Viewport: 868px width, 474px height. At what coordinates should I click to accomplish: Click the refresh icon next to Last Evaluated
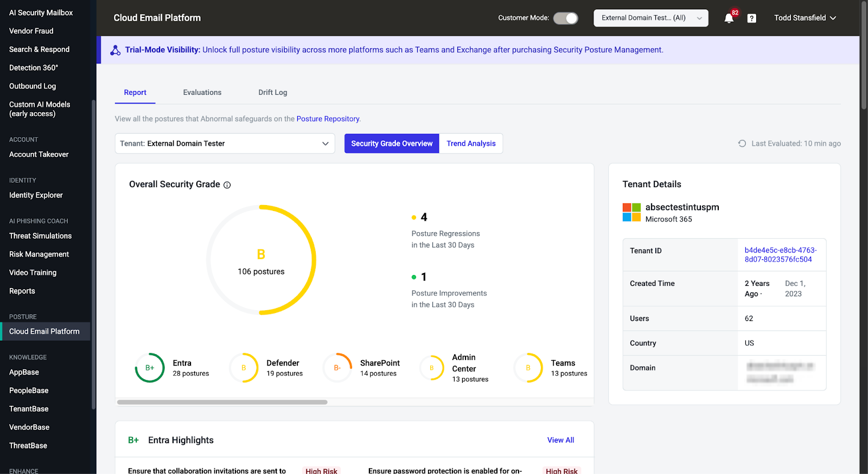point(742,144)
